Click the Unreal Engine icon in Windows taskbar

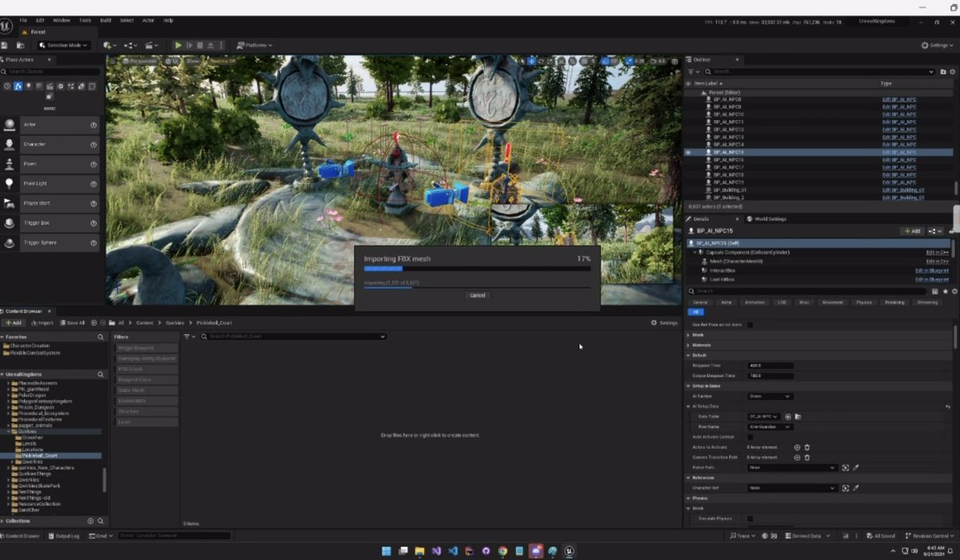point(570,551)
